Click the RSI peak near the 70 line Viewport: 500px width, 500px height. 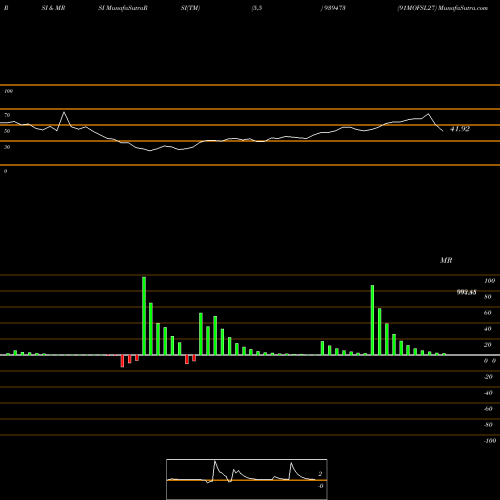(x=64, y=113)
